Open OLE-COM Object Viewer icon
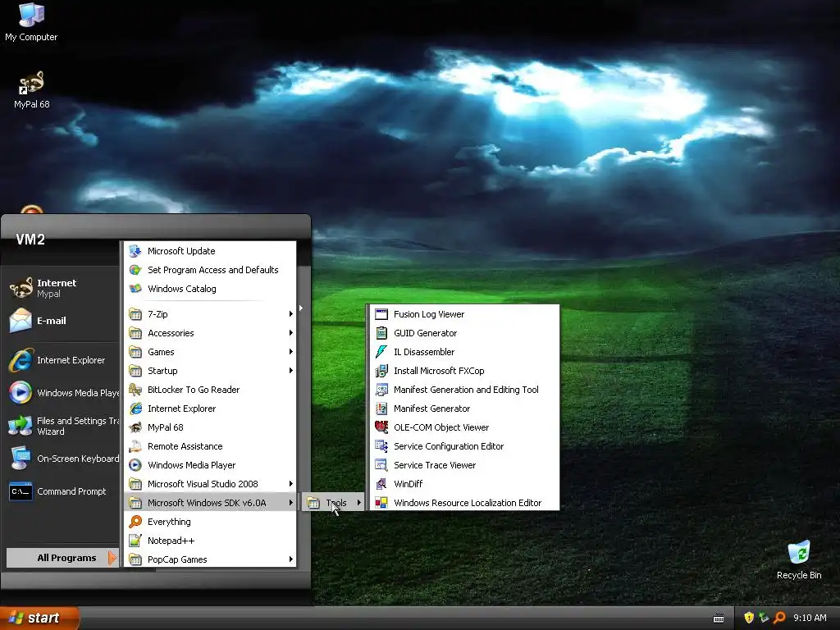The height and width of the screenshot is (630, 840). click(381, 427)
